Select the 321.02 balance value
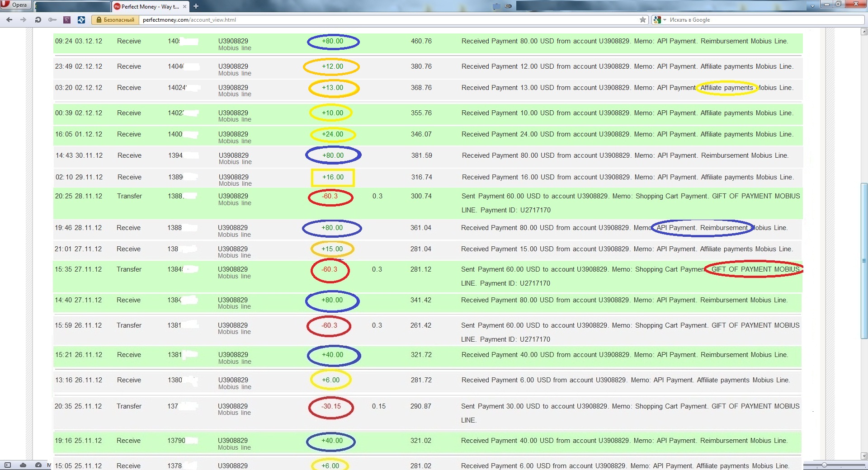This screenshot has width=868, height=470. point(421,441)
